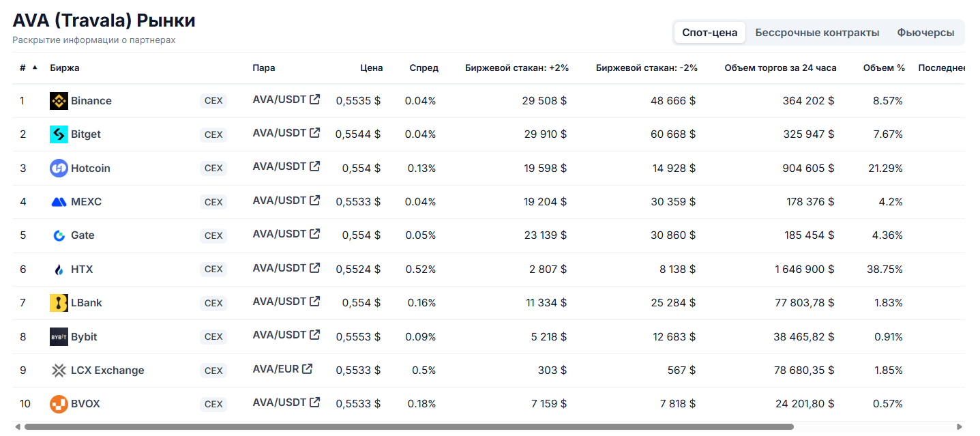Click the right arrow of horizontal scrollbar
Screen dimensions: 980x436
[x=960, y=427]
